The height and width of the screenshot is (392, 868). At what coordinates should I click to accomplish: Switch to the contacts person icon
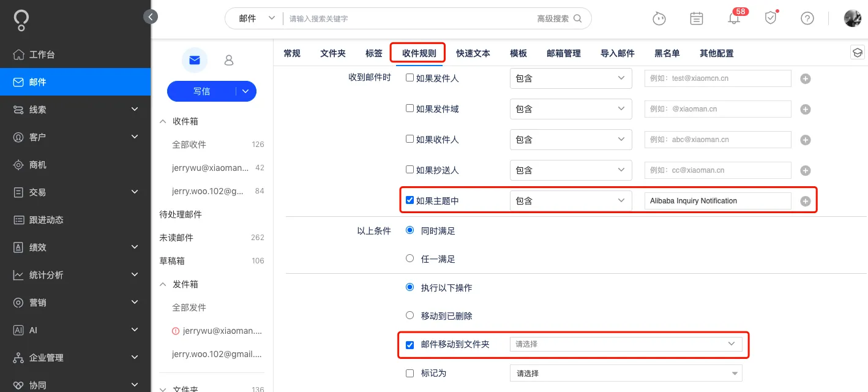pyautogui.click(x=229, y=60)
